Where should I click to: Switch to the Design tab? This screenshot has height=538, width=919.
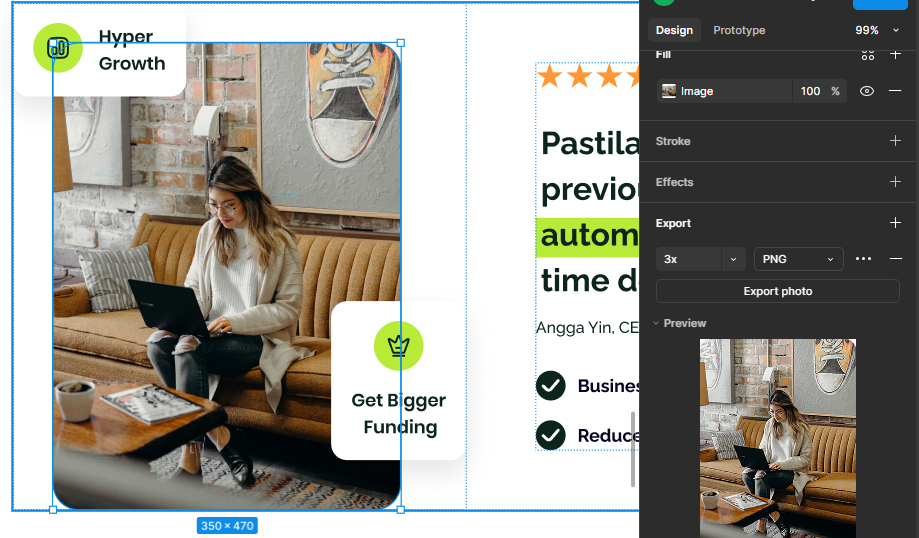pos(674,30)
